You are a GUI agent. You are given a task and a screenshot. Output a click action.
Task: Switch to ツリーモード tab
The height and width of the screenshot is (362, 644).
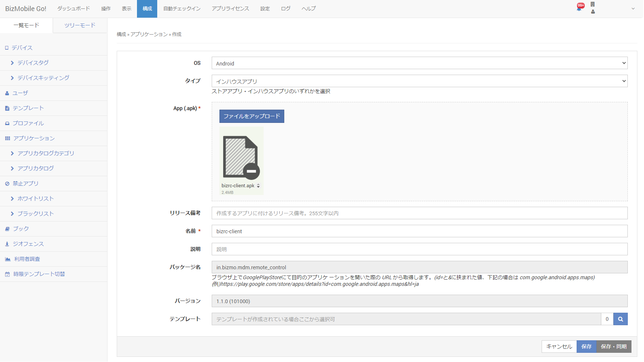tap(80, 25)
